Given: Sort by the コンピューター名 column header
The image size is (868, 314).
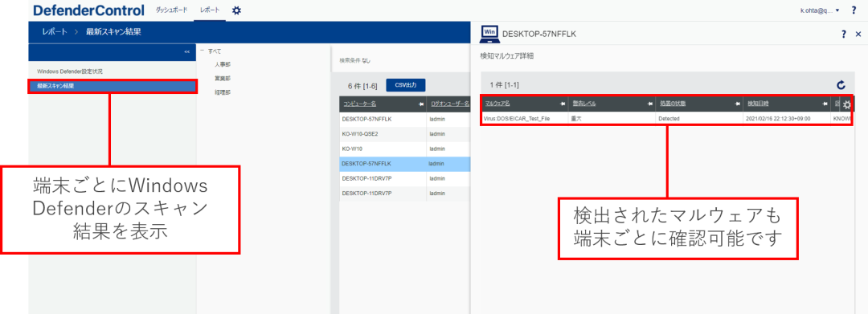Looking at the screenshot, I should tap(360, 104).
